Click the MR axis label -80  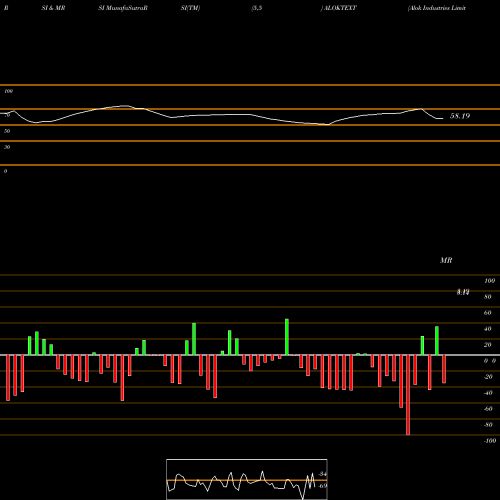coord(488,425)
